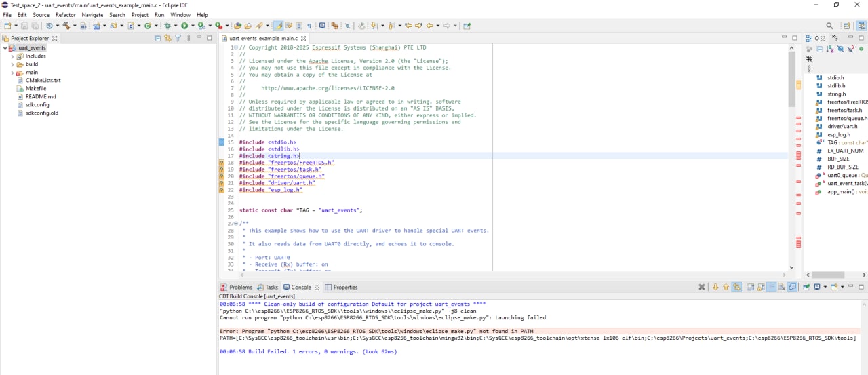This screenshot has height=375, width=868.
Task: Toggle Link with Editor in Project Explorer
Action: (167, 39)
